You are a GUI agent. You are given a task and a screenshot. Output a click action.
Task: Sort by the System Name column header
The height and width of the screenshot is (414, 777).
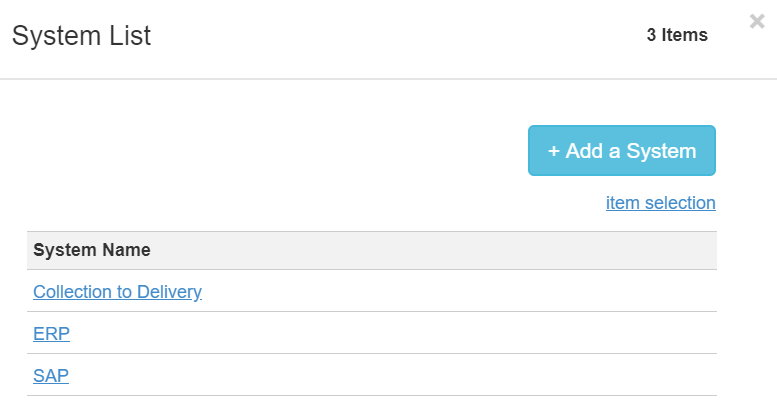[x=92, y=250]
